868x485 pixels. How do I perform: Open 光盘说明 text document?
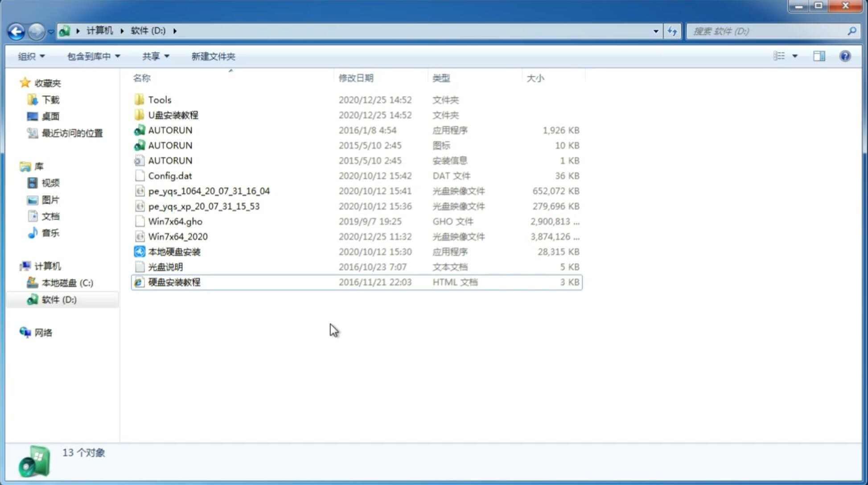[166, 266]
